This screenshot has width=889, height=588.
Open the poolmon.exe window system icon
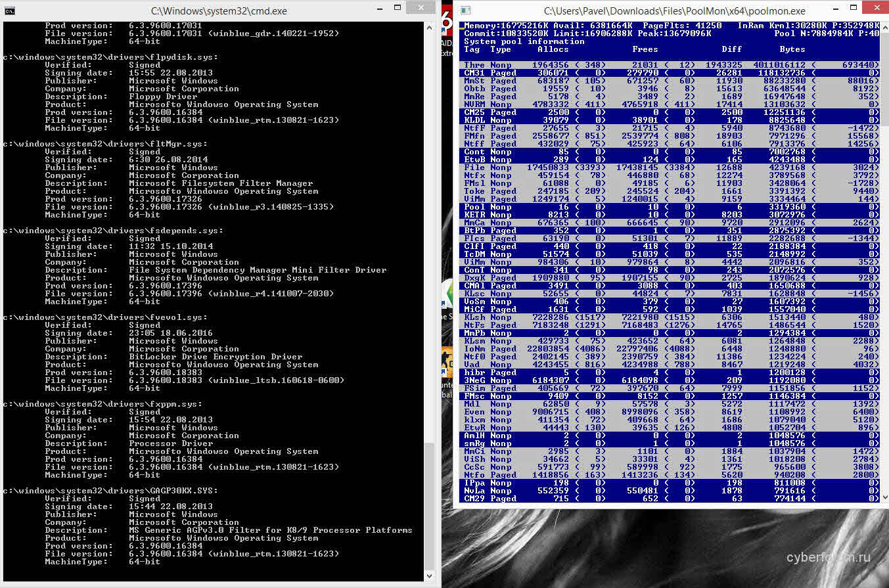point(465,11)
